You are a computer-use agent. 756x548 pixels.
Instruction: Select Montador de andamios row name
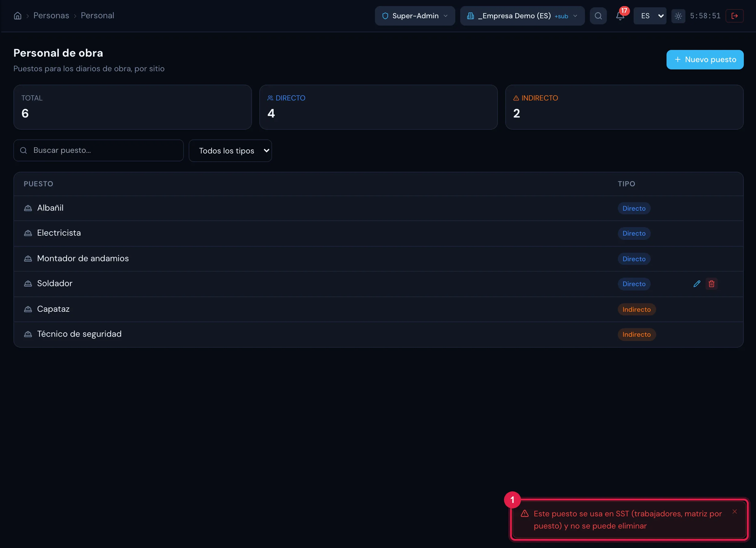[83, 258]
